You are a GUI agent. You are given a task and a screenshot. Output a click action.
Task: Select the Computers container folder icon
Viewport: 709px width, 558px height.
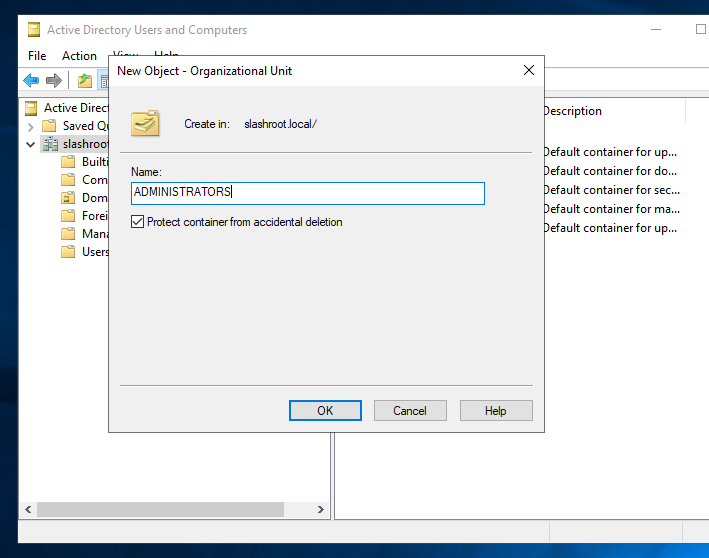[68, 180]
